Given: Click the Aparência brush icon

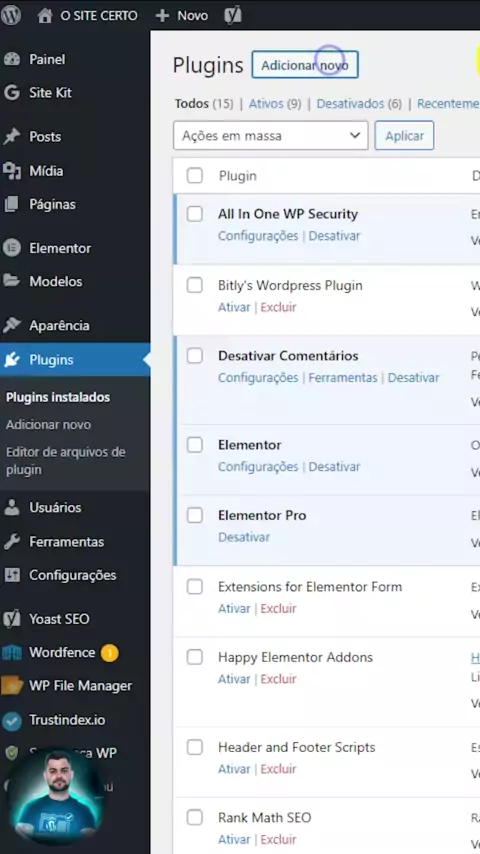Looking at the screenshot, I should click(11, 326).
